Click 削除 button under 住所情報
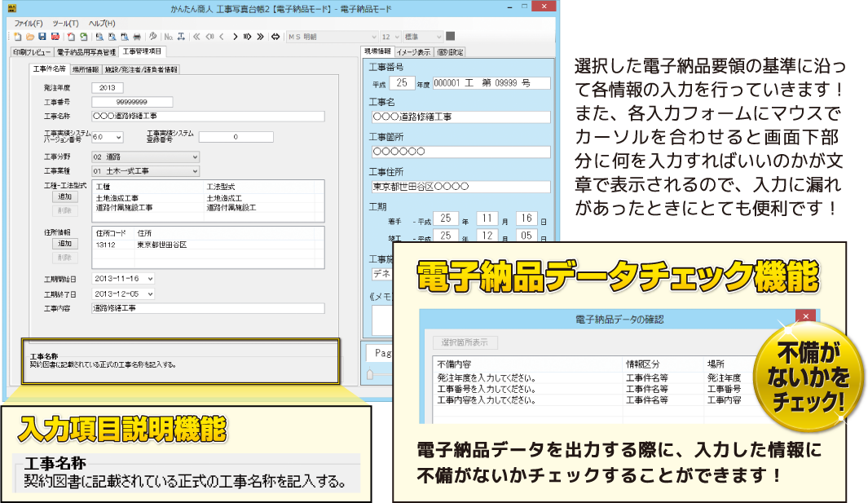The image size is (868, 503). (x=64, y=258)
